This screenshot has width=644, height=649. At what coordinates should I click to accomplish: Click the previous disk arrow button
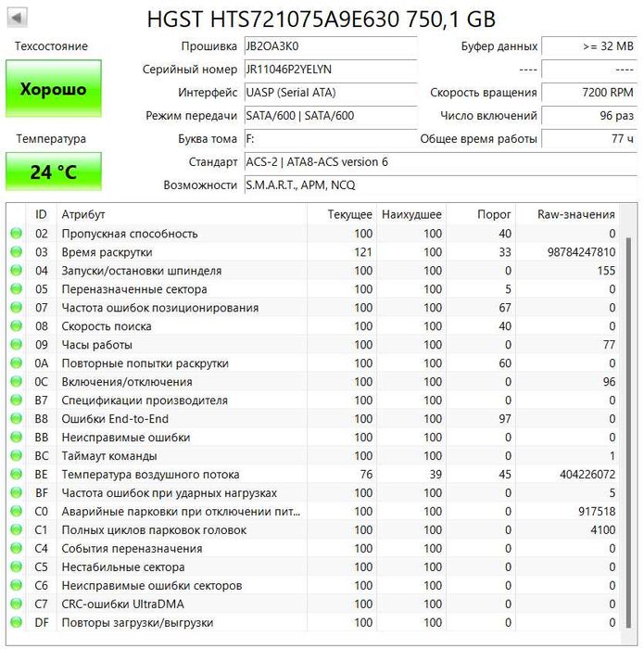[x=17, y=19]
